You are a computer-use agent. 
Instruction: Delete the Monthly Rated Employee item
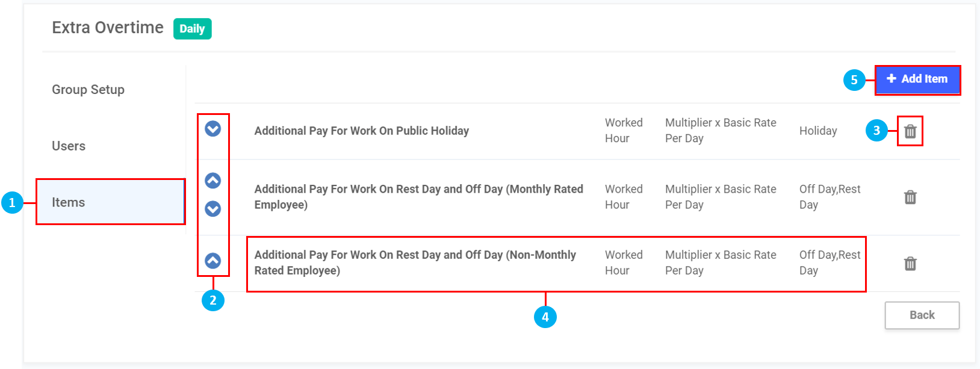910,197
